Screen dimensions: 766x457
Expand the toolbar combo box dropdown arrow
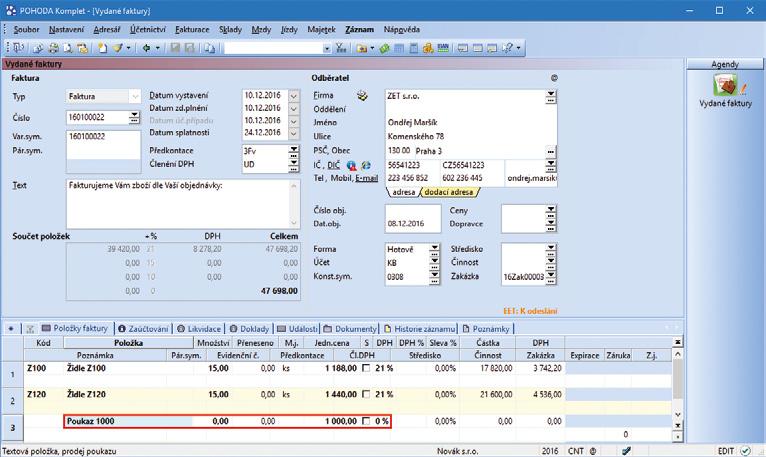pos(326,48)
